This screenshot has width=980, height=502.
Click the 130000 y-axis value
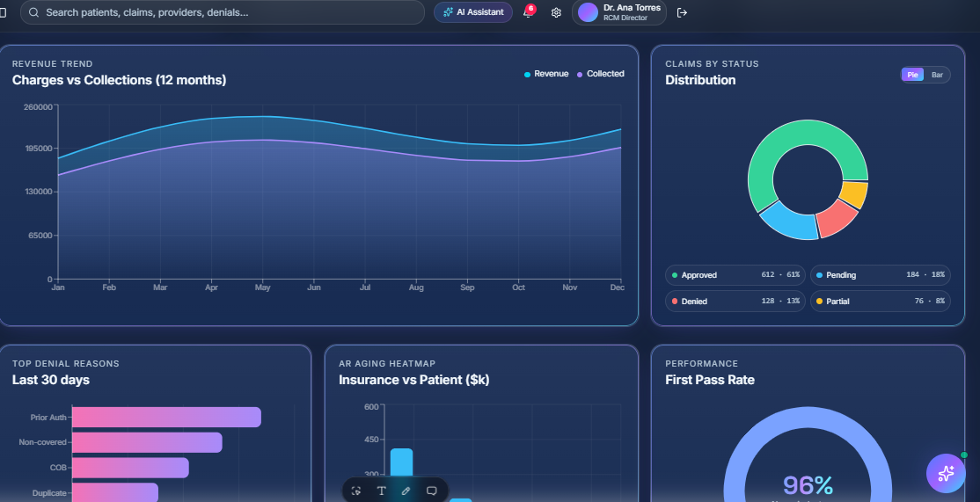pos(38,192)
